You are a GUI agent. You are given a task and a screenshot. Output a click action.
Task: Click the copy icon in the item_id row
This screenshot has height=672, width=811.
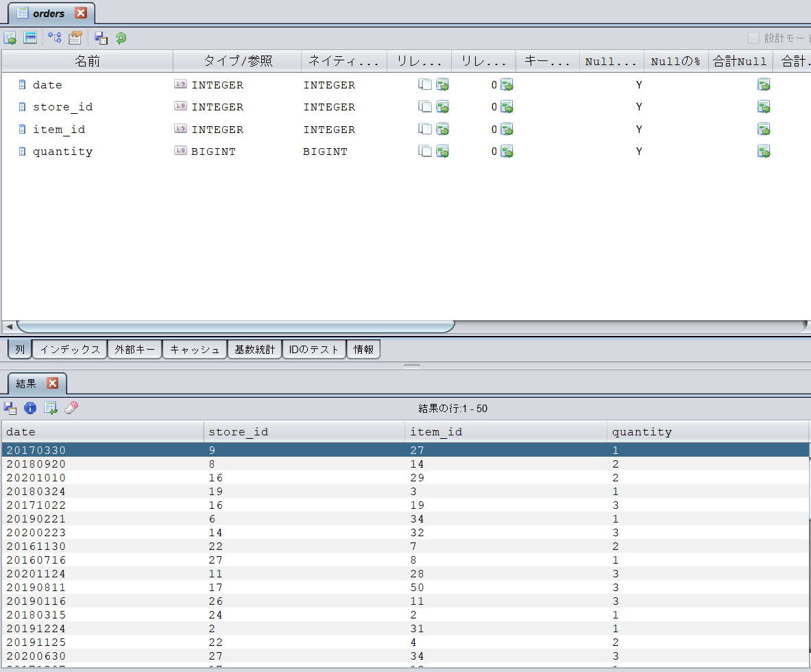tap(424, 129)
